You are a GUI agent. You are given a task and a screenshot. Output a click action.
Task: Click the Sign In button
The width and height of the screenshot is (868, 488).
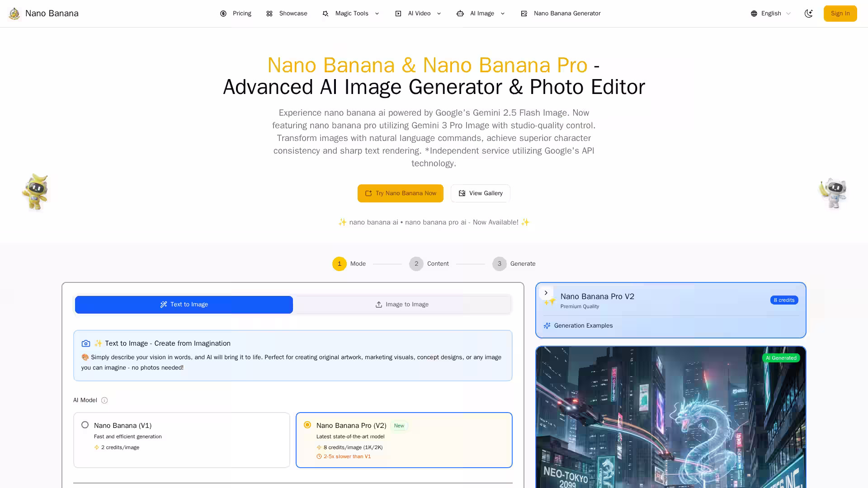pyautogui.click(x=840, y=14)
